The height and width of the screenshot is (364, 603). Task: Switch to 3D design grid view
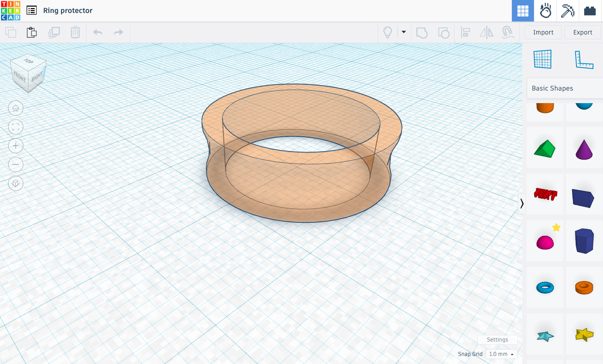point(523,11)
